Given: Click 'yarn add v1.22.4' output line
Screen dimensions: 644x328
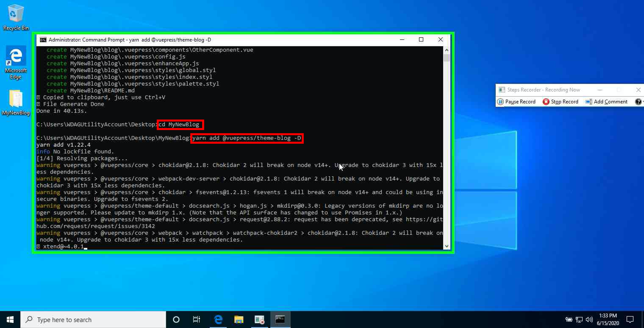Looking at the screenshot, I should click(x=64, y=145).
